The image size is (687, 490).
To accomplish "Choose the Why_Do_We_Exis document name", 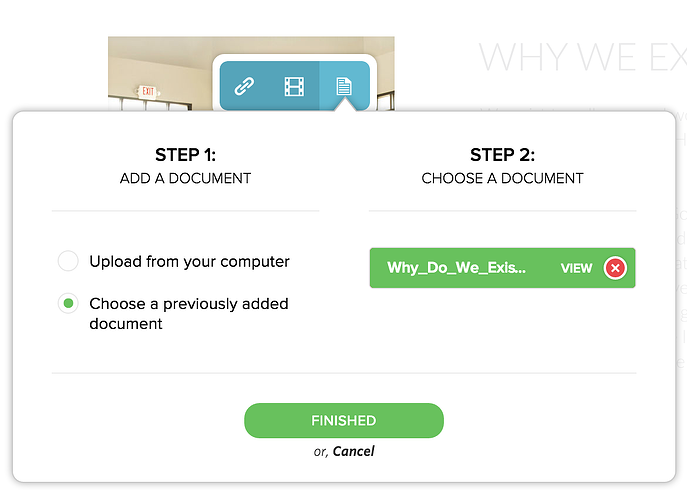I will 456,268.
